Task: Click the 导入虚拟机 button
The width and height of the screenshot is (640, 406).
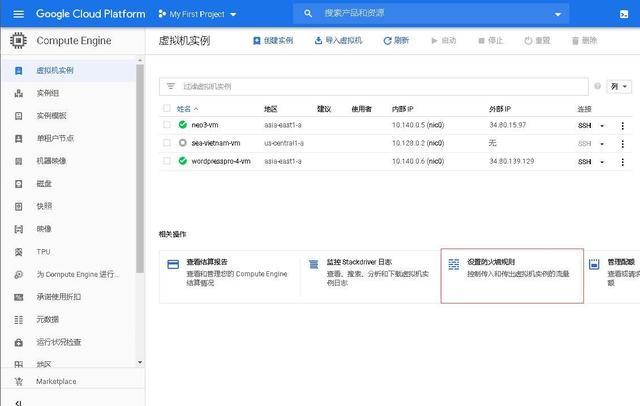Action: pyautogui.click(x=338, y=40)
